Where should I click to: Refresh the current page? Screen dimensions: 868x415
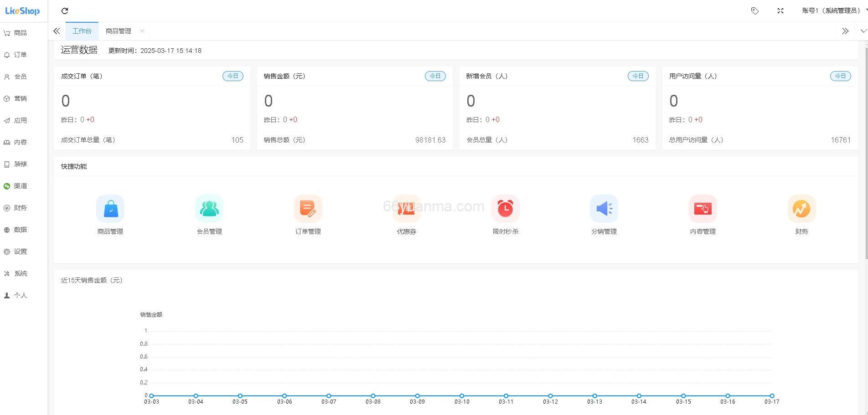(65, 10)
